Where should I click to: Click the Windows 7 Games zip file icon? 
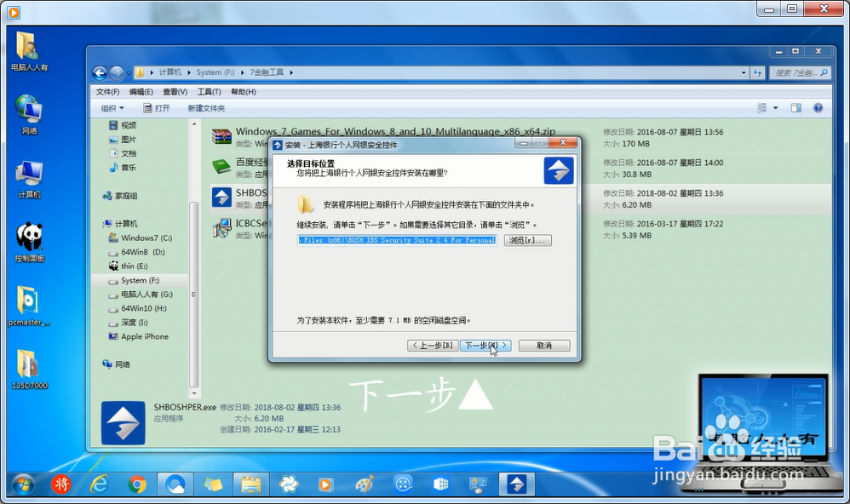(x=221, y=136)
